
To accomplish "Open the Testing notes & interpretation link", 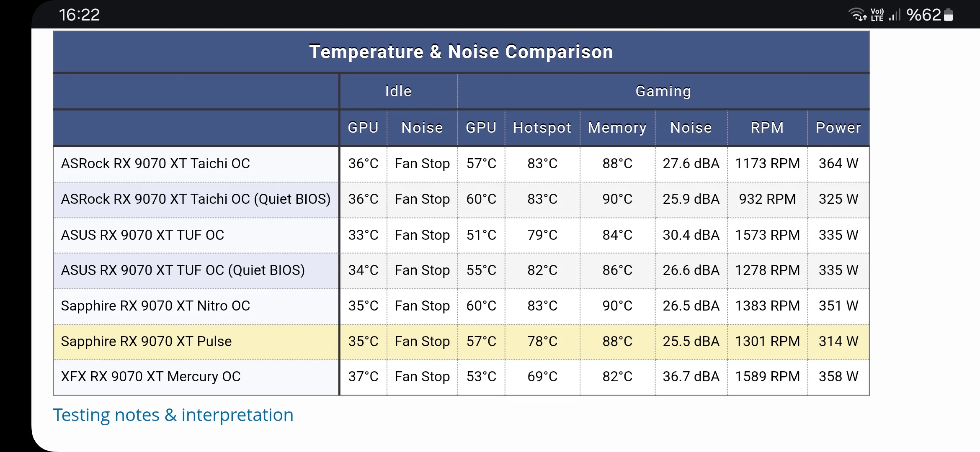I will [173, 415].
